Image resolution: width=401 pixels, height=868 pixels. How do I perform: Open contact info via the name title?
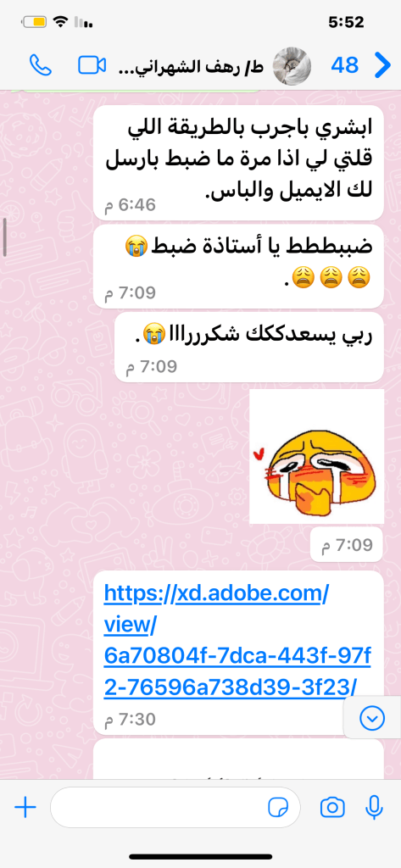pyautogui.click(x=191, y=67)
